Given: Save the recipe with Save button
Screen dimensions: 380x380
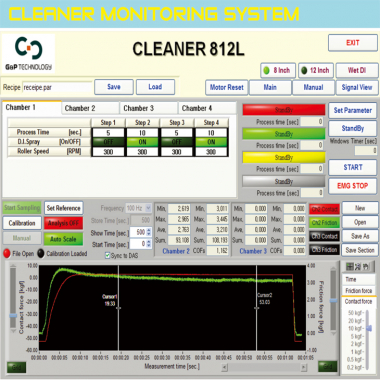Looking at the screenshot, I should (x=114, y=87).
